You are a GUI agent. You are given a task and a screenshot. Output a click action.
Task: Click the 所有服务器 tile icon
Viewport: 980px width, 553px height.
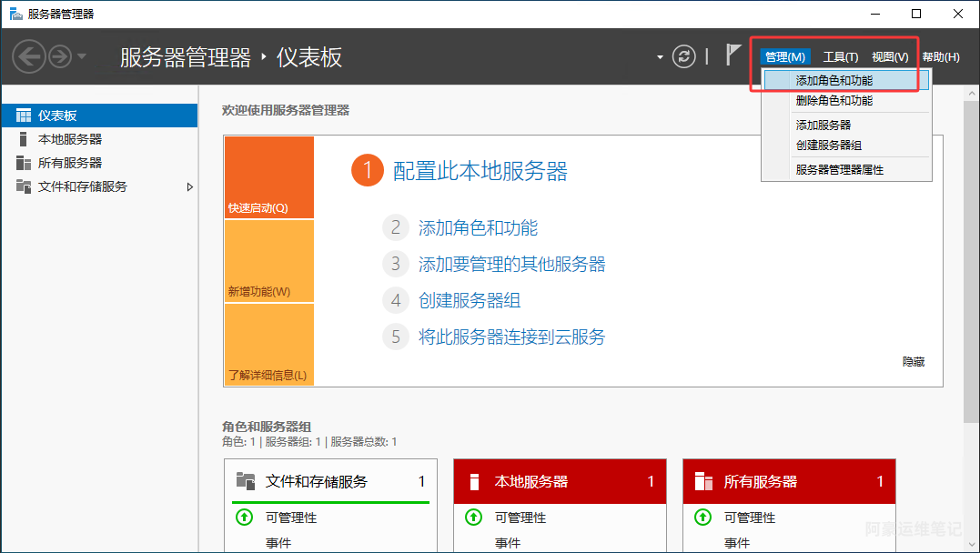point(703,481)
